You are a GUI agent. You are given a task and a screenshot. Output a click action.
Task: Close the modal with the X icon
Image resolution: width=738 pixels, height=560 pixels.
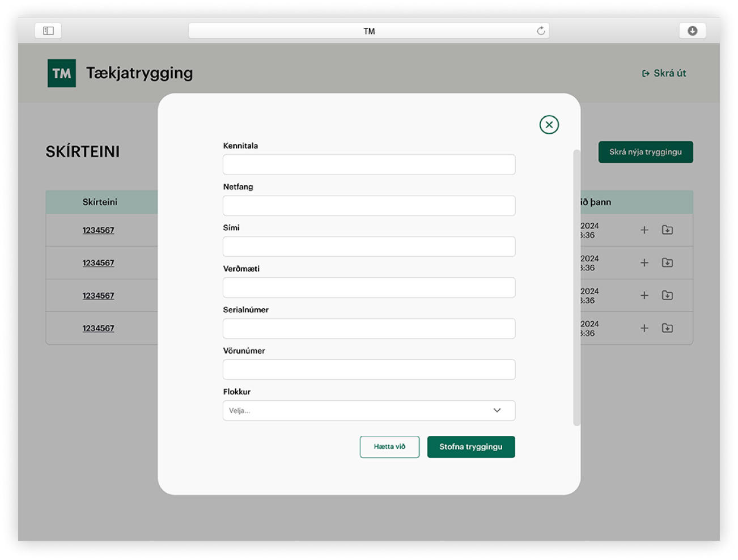pyautogui.click(x=549, y=125)
